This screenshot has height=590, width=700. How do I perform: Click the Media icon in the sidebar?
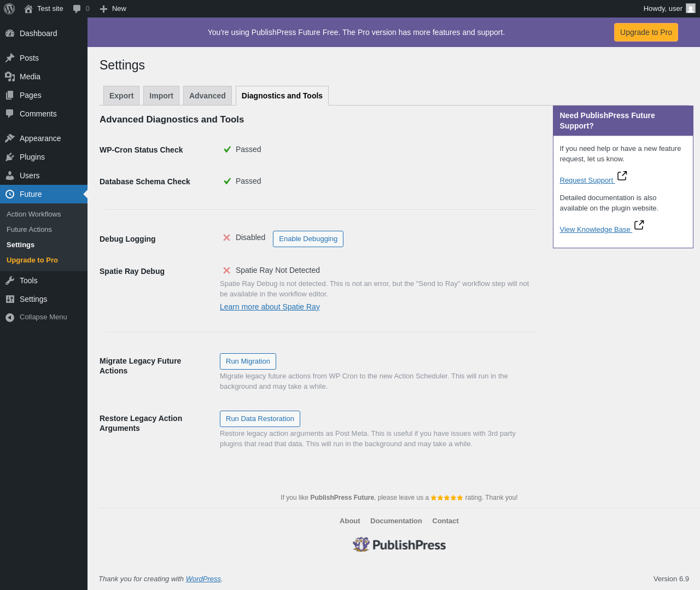click(10, 77)
